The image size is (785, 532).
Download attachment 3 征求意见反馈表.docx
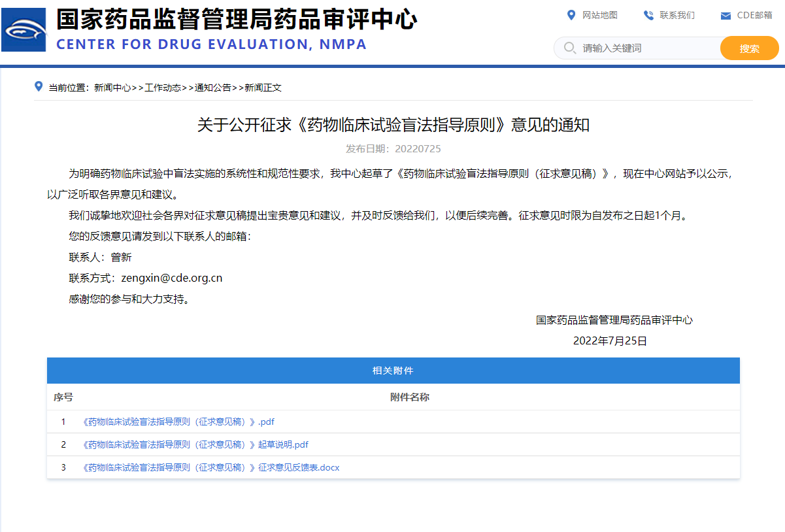211,467
